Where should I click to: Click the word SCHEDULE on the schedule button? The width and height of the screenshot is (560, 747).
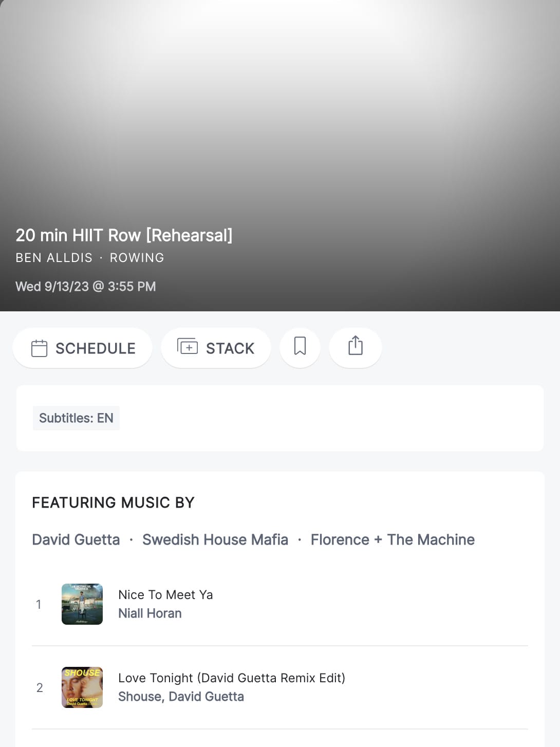[96, 348]
